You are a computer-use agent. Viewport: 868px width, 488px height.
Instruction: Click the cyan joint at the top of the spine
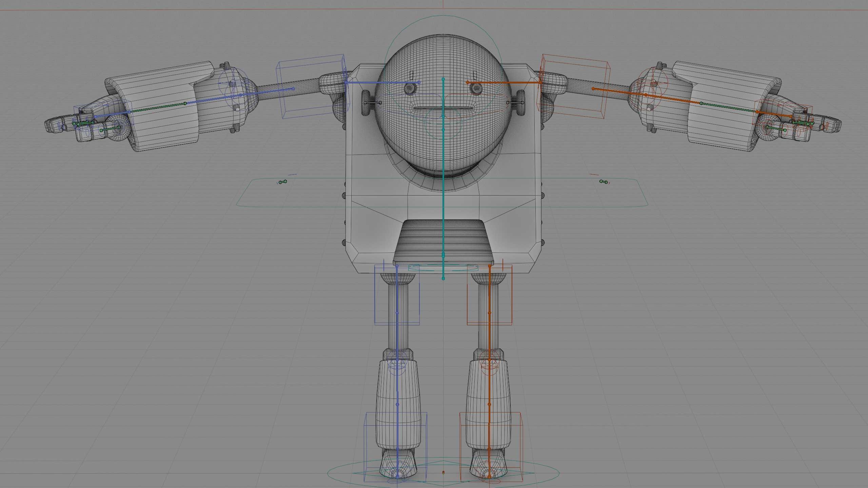pos(443,79)
